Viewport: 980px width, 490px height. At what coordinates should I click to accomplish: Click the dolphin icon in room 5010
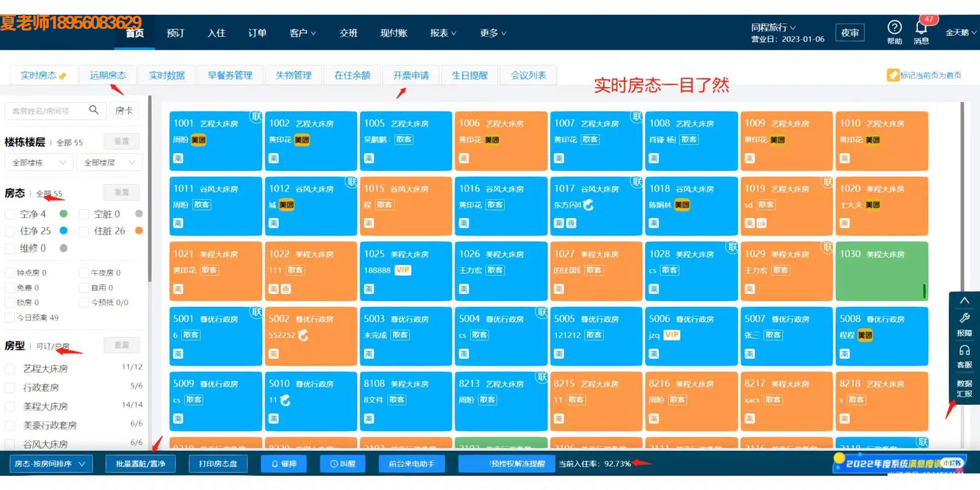[x=285, y=400]
